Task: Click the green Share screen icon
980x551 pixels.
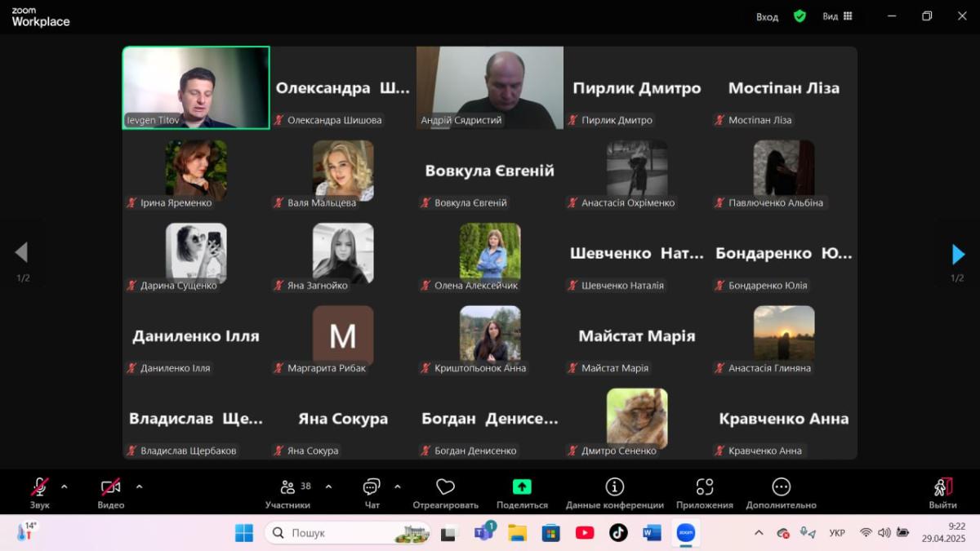Action: pos(522,487)
